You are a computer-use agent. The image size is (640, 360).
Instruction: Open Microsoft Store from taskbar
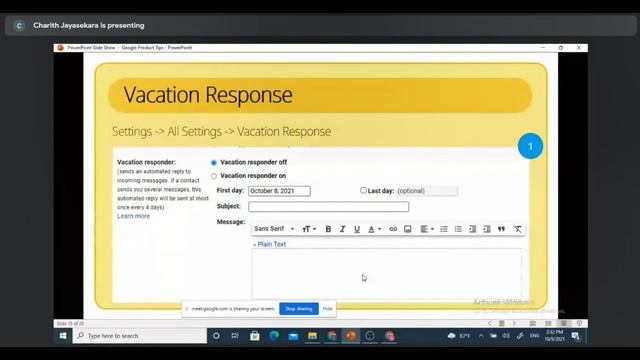click(x=255, y=336)
